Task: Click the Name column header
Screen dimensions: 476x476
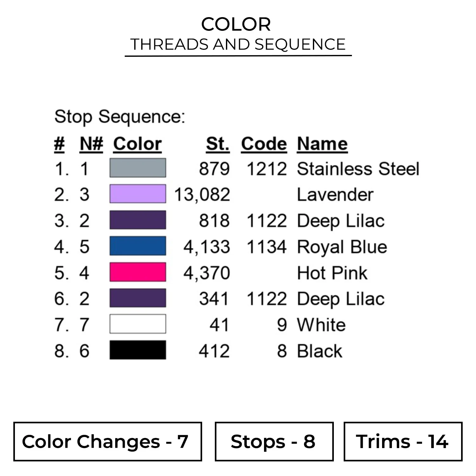Action: (322, 144)
